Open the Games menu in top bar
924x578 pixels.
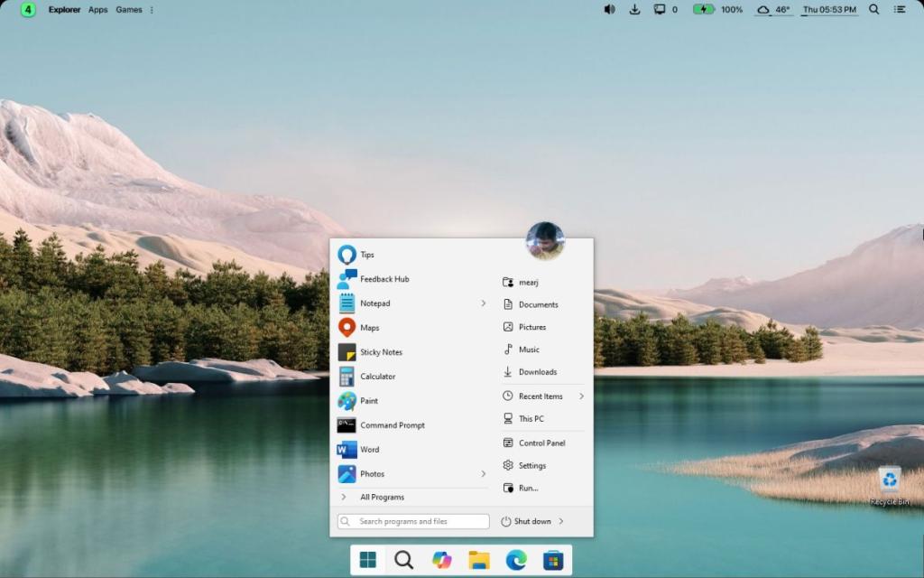(128, 10)
